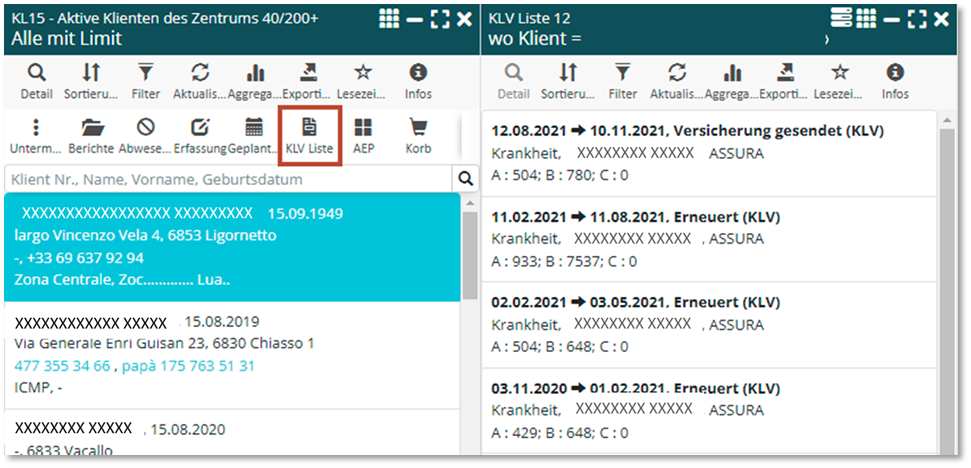971x468 pixels.
Task: Click the Korb shopping cart icon
Action: 418,136
